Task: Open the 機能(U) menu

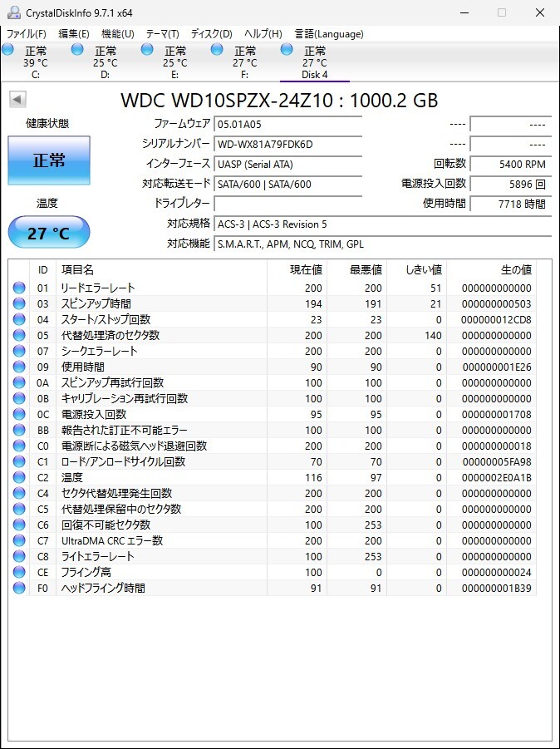Action: pyautogui.click(x=118, y=34)
